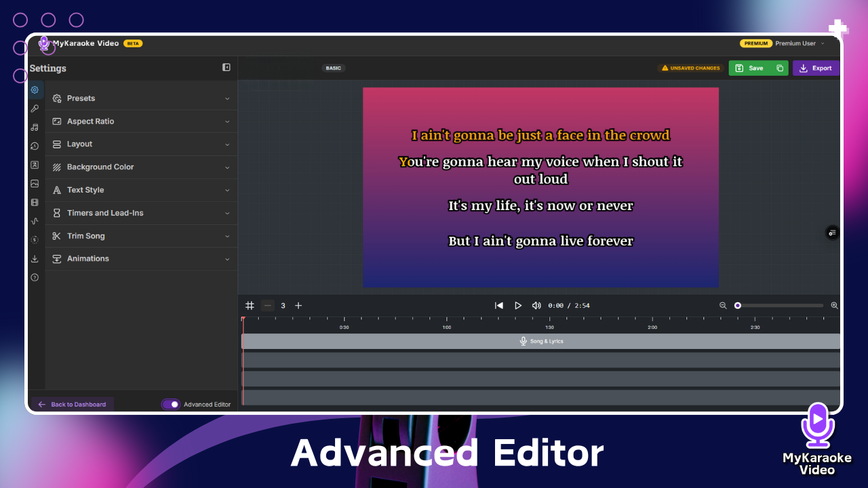Viewport: 868px width, 488px height.
Task: Zoom in the timeline with the magnifier plus
Action: coord(835,306)
